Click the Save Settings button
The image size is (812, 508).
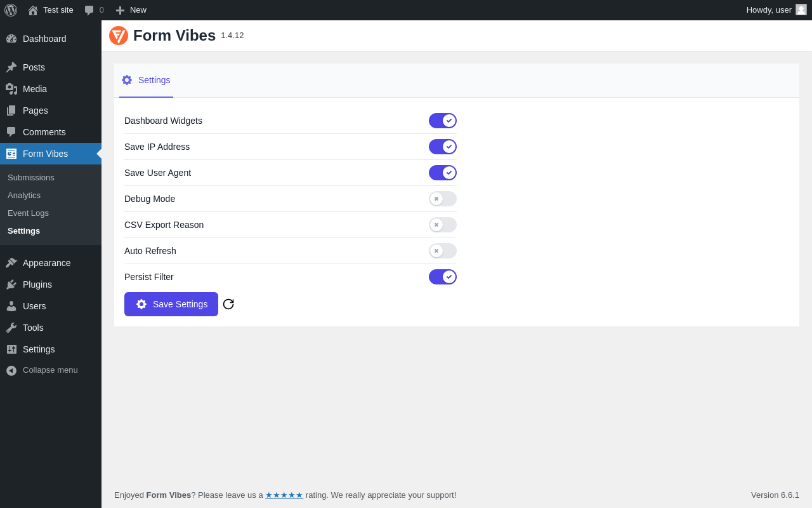click(x=171, y=304)
